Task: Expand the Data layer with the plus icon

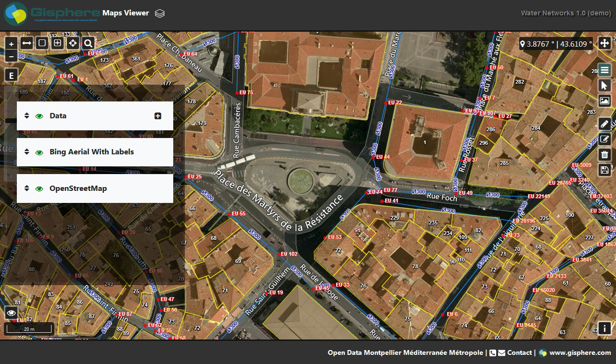Action: coord(158,115)
